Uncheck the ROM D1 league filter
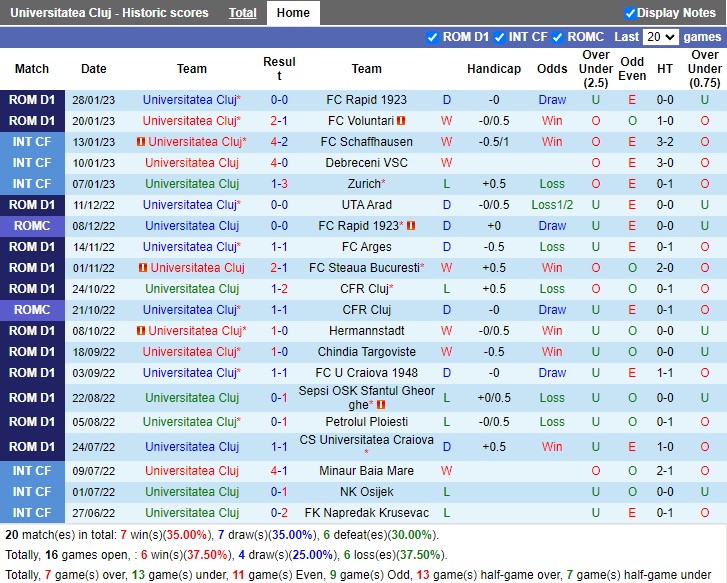Image resolution: width=727 pixels, height=583 pixels. [x=432, y=37]
